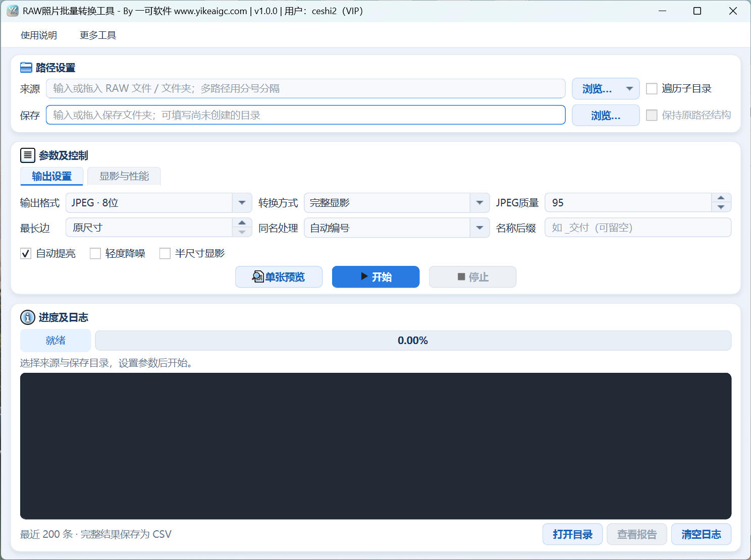
Task: Click the 清空日志 button
Action: coord(702,534)
